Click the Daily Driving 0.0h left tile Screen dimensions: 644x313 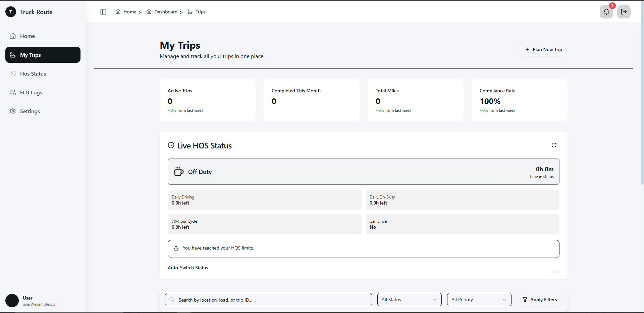[x=265, y=200]
